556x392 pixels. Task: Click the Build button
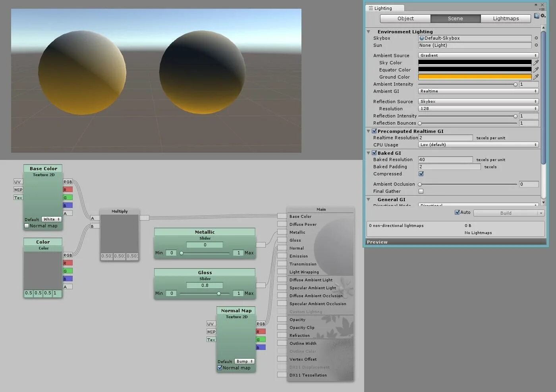506,213
